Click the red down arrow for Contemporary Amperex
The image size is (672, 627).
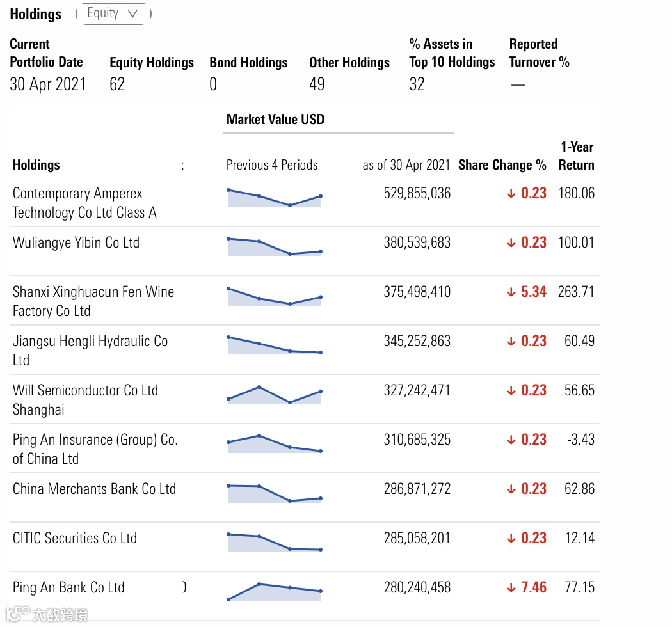[x=511, y=194]
